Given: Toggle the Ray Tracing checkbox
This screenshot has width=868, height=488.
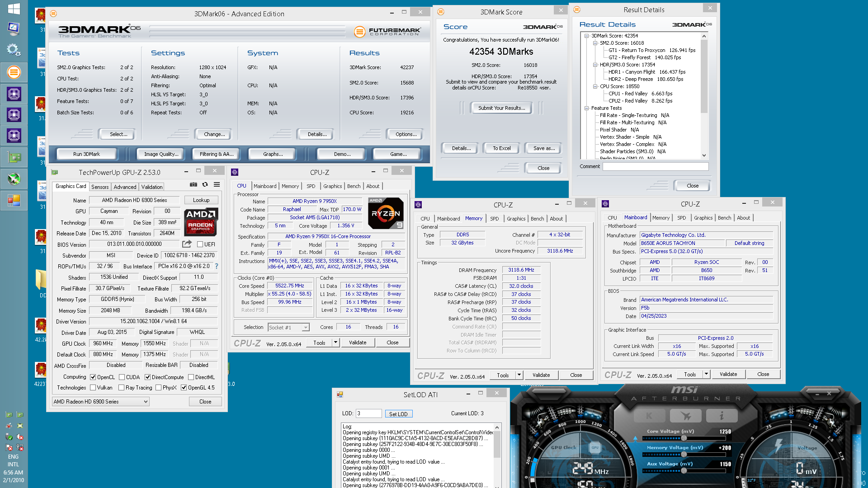Looking at the screenshot, I should point(121,388).
